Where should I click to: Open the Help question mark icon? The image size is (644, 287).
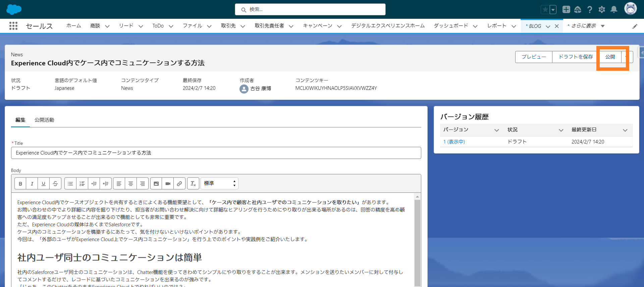click(590, 10)
